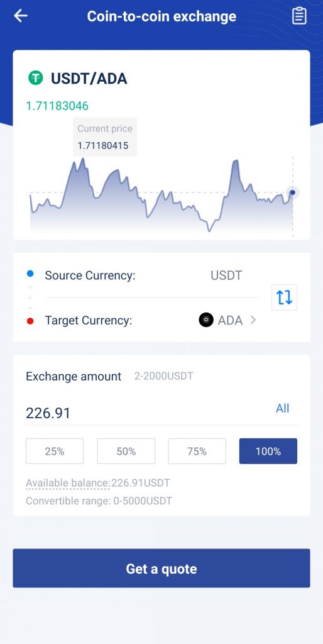Screen dimensions: 323x644
Task: Select the 50% amount option
Action: pos(126,451)
